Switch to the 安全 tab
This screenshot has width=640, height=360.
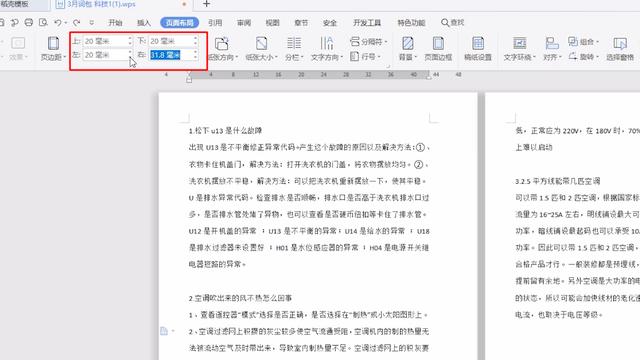[330, 23]
